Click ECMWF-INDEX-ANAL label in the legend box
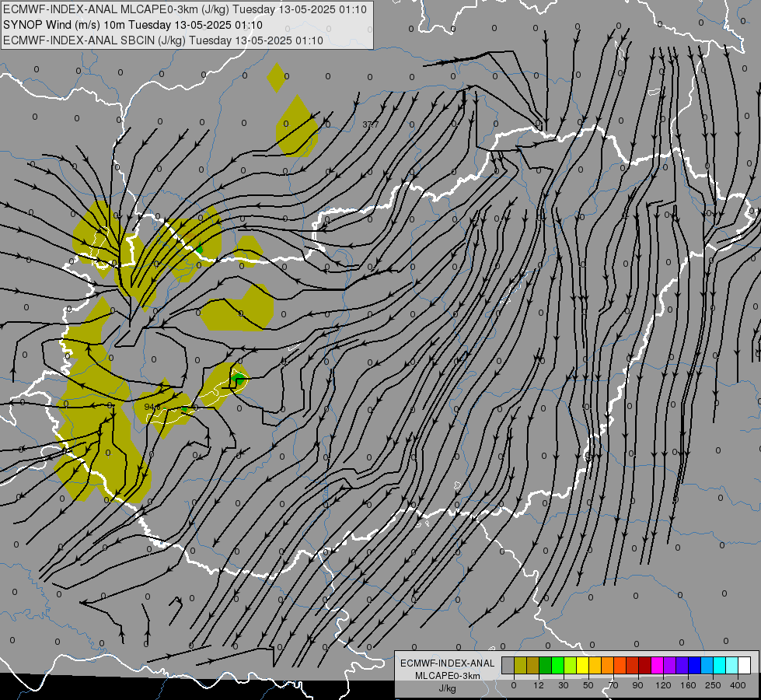This screenshot has width=761, height=700. pos(447,663)
